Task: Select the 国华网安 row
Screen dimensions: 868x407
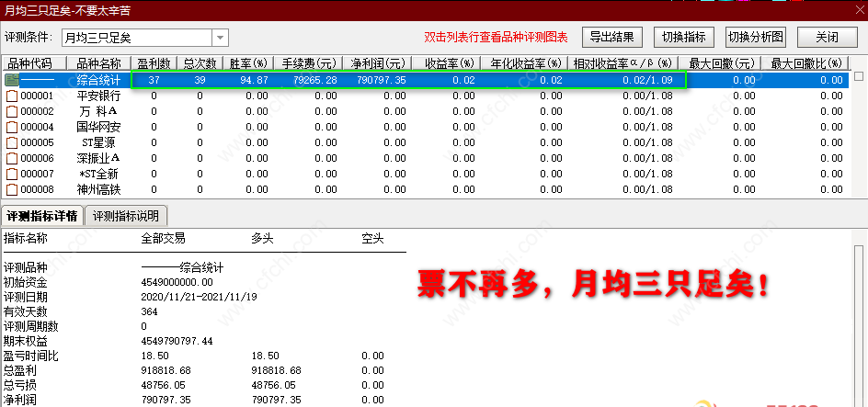Action: tap(427, 127)
